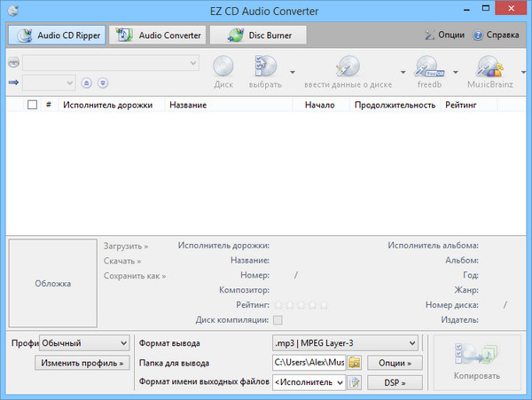
Task: Expand the 'Обычный' profile dropdown
Action: tap(84, 343)
